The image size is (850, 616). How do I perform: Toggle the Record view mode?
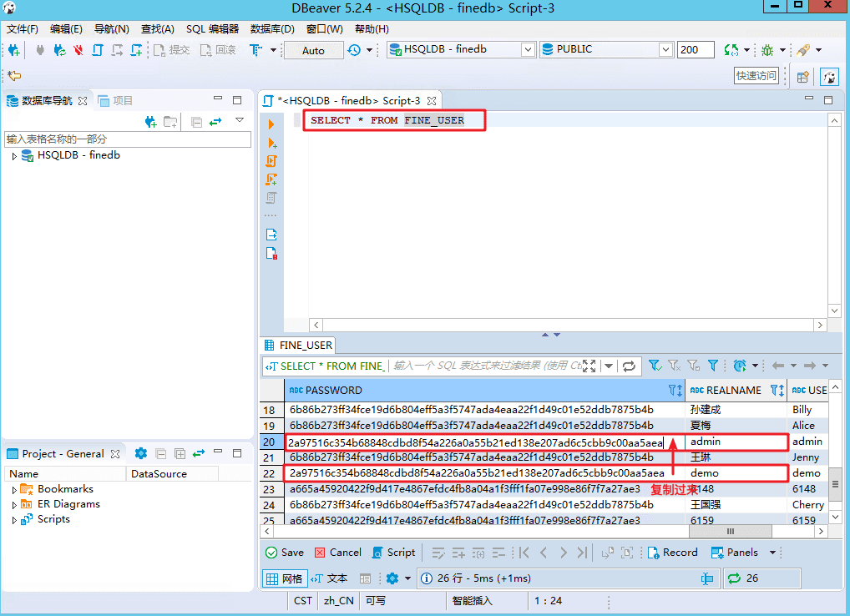[x=673, y=553]
